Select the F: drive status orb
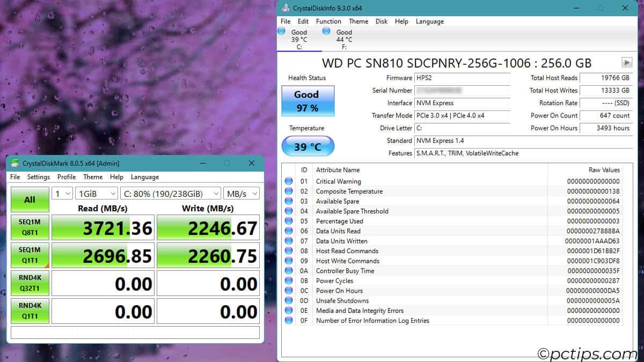 [x=326, y=32]
